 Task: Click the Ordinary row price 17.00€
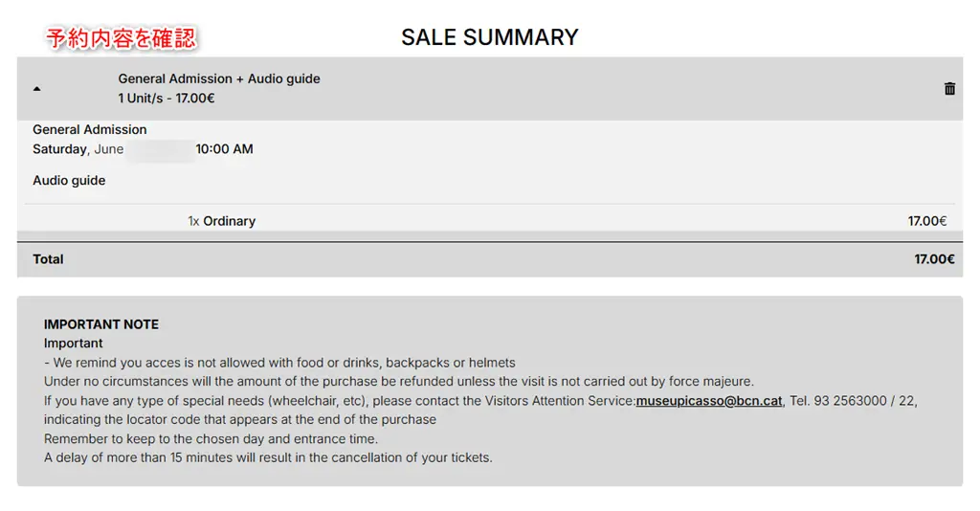tap(926, 221)
